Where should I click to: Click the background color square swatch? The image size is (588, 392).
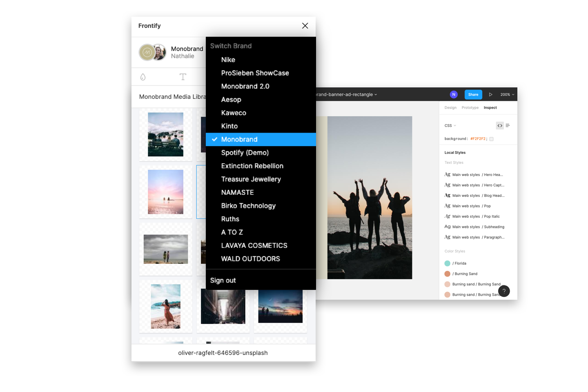pyautogui.click(x=491, y=139)
